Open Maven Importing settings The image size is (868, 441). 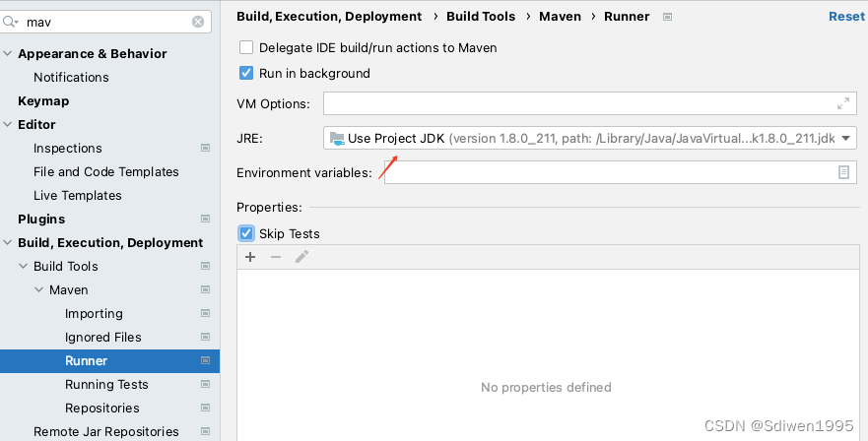click(x=94, y=314)
